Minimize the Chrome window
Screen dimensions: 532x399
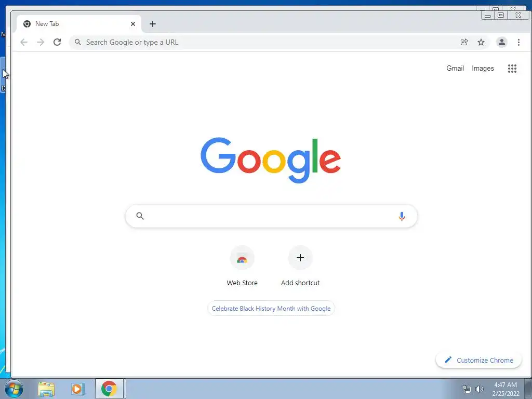488,15
